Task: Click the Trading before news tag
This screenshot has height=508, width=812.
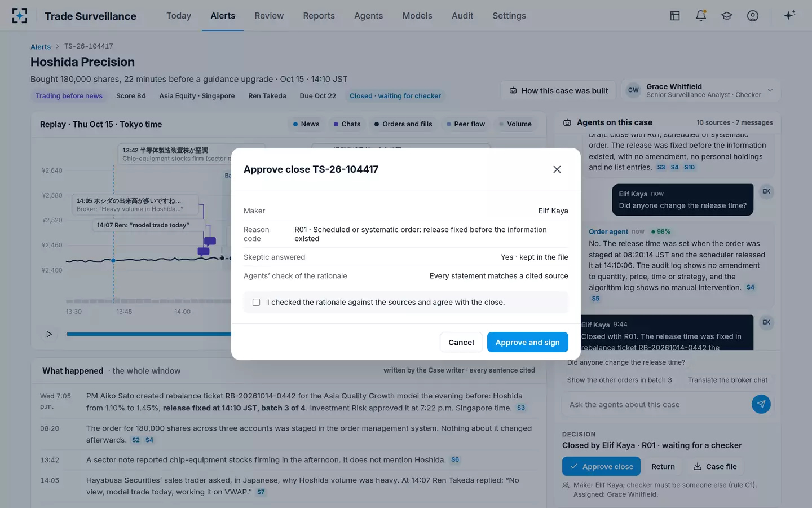Action: pos(69,96)
